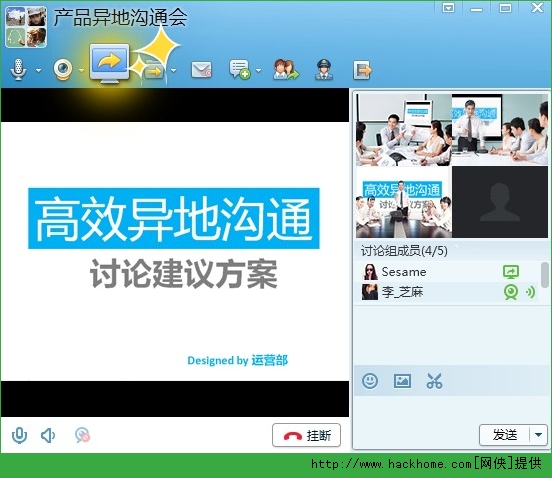Image resolution: width=552 pixels, height=478 pixels.
Task: Click the scissors screenshot tool
Action: [434, 381]
